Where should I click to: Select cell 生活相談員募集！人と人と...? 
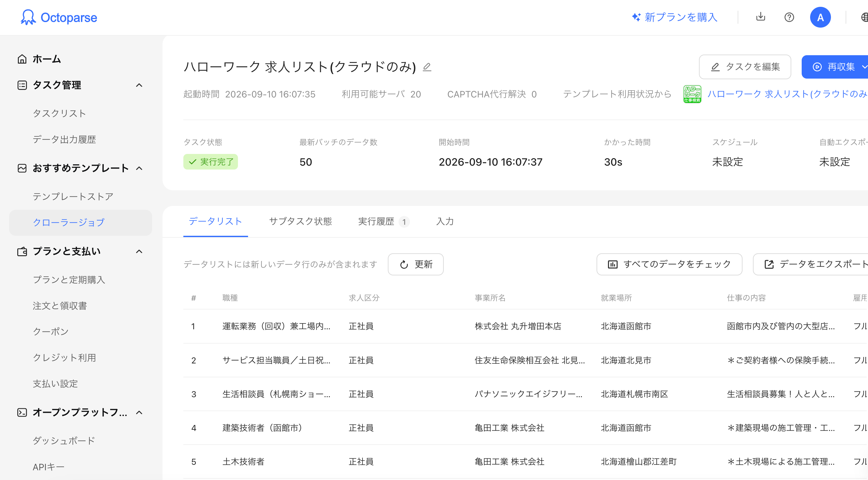(781, 394)
